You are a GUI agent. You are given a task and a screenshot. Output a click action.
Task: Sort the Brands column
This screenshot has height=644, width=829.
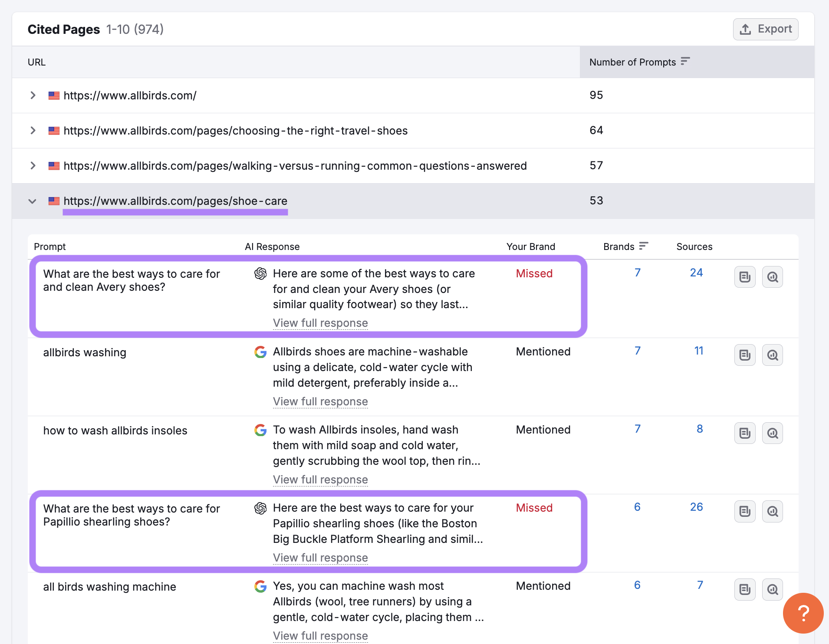(x=643, y=246)
